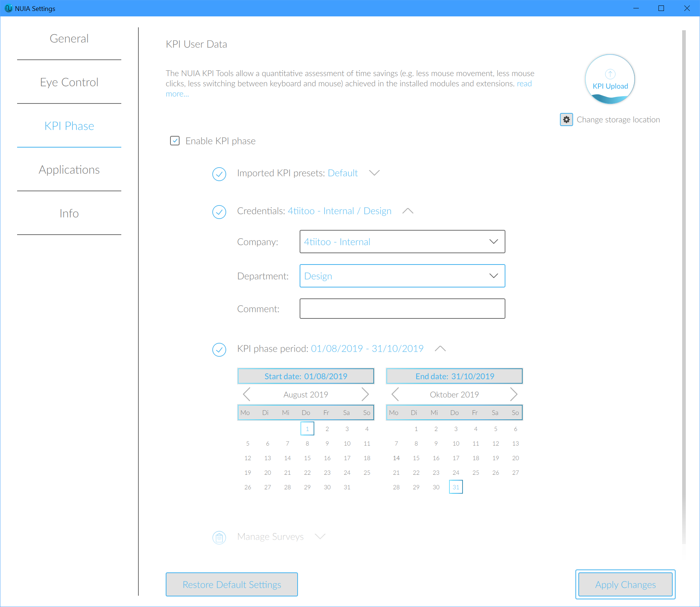This screenshot has width=700, height=607.
Task: Select Oktober 27 in end calendar
Action: 515,473
